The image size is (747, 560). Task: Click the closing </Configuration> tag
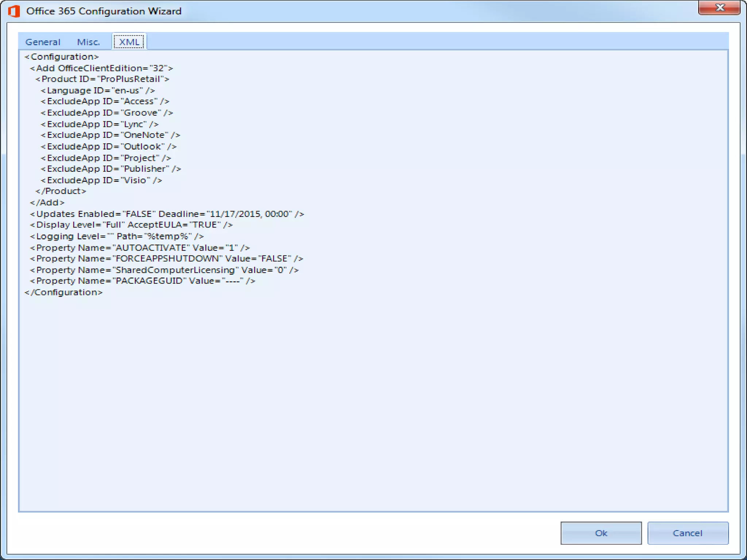[x=63, y=293]
